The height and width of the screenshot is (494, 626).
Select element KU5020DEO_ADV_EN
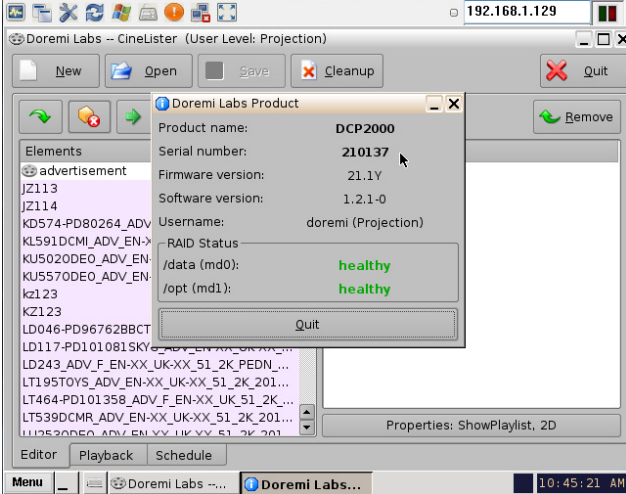86,259
